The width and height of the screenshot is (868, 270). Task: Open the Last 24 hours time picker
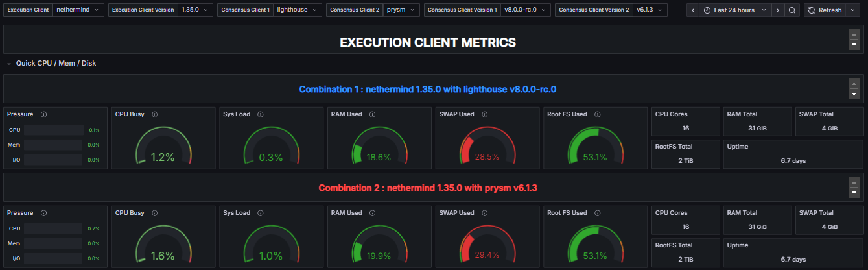click(734, 10)
